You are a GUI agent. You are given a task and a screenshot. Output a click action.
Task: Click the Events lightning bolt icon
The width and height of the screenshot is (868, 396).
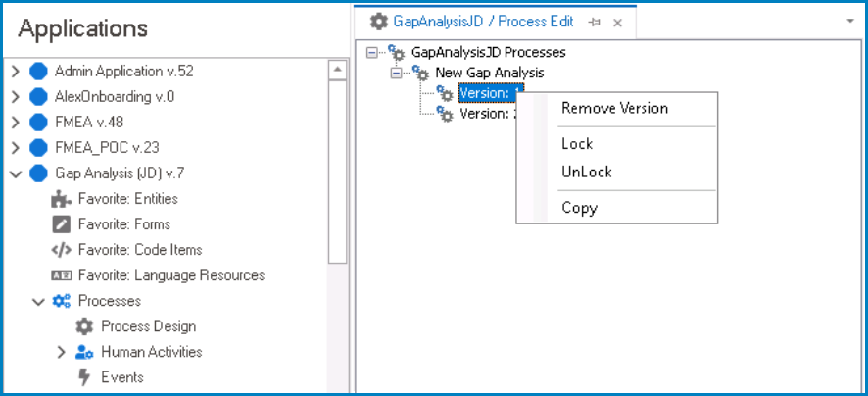coord(85,377)
